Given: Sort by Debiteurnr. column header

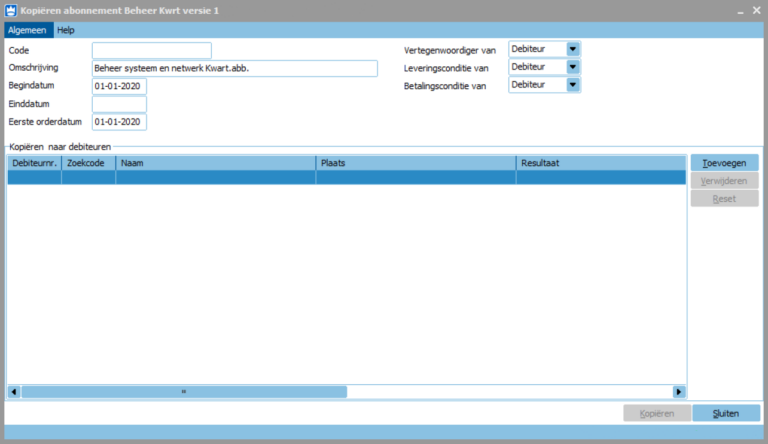Looking at the screenshot, I should [34, 162].
